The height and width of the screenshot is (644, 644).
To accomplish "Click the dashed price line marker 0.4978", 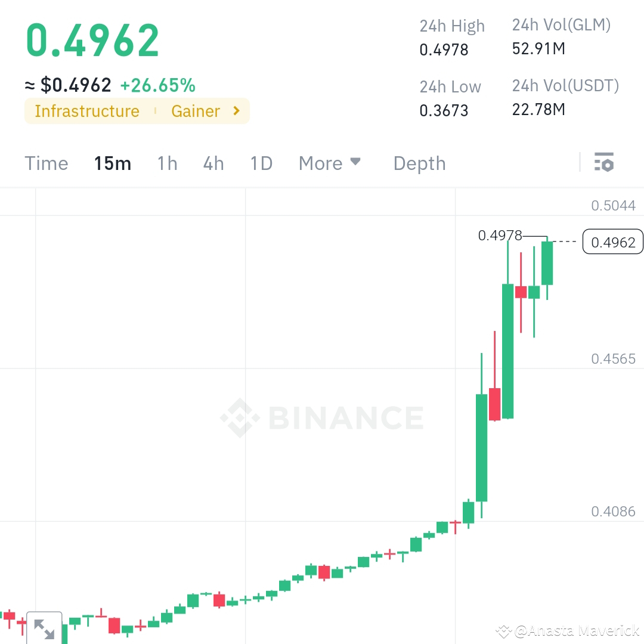I will [x=501, y=236].
